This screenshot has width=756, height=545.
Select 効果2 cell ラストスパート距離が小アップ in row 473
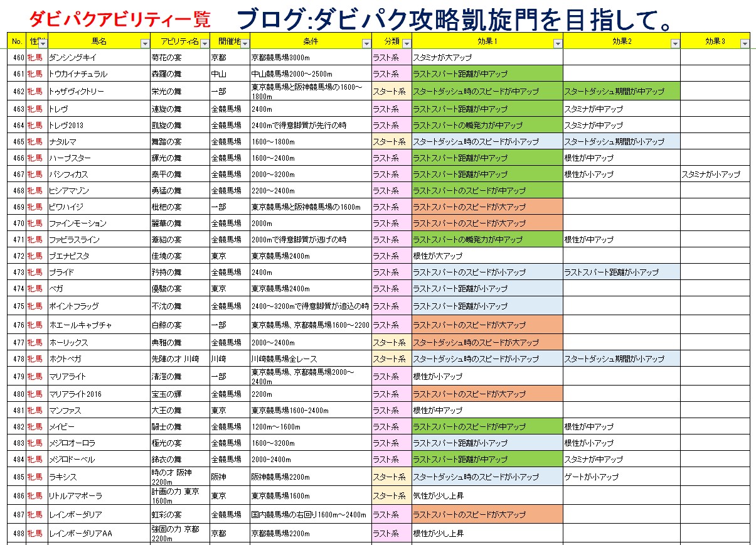click(x=621, y=272)
